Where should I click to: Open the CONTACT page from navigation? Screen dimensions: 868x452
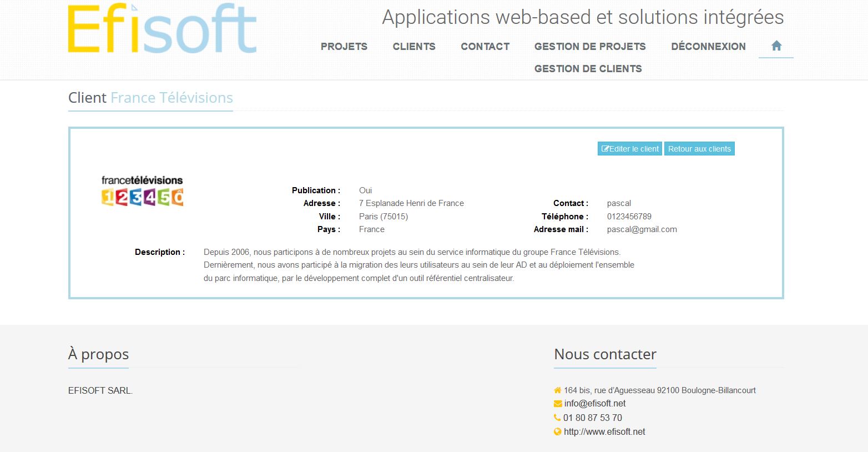click(x=485, y=47)
